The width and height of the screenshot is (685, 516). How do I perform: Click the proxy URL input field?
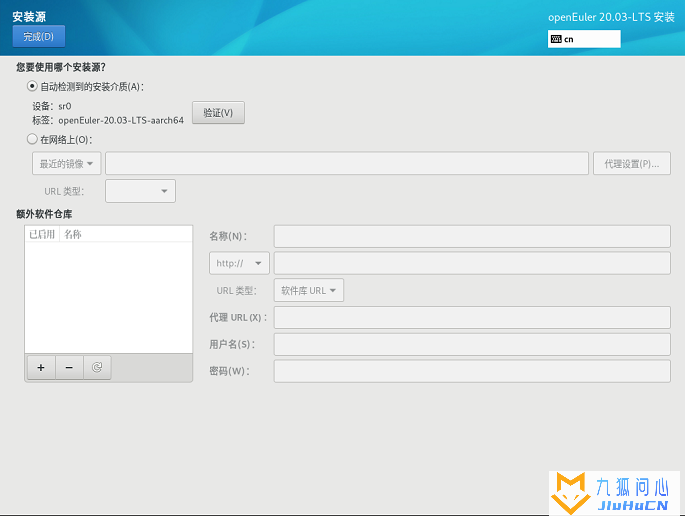click(x=472, y=318)
